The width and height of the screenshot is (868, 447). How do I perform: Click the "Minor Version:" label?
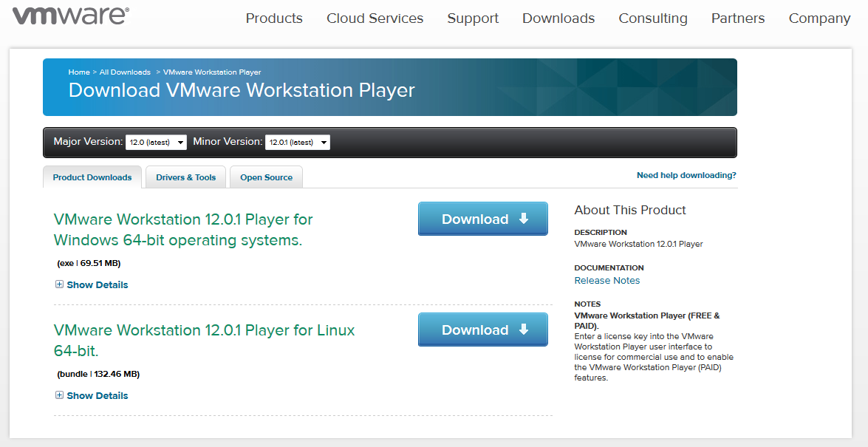[x=228, y=141]
